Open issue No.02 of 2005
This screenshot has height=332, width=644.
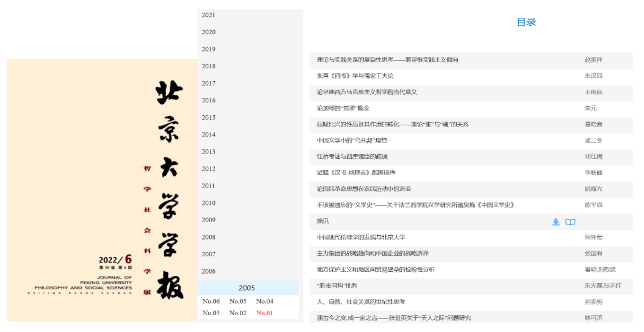pos(237,313)
